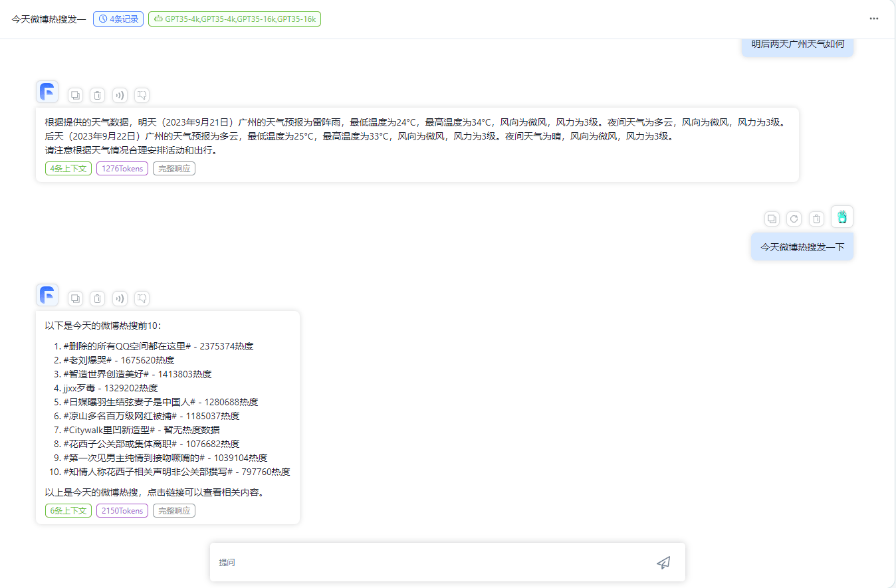Click the 完整响应 tag under the Weibo reply

[x=174, y=510]
